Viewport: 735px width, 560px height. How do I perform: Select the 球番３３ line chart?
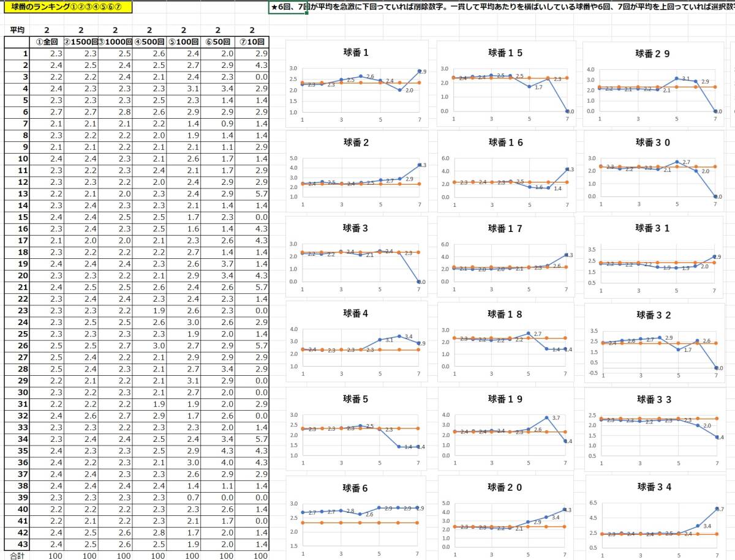click(654, 428)
